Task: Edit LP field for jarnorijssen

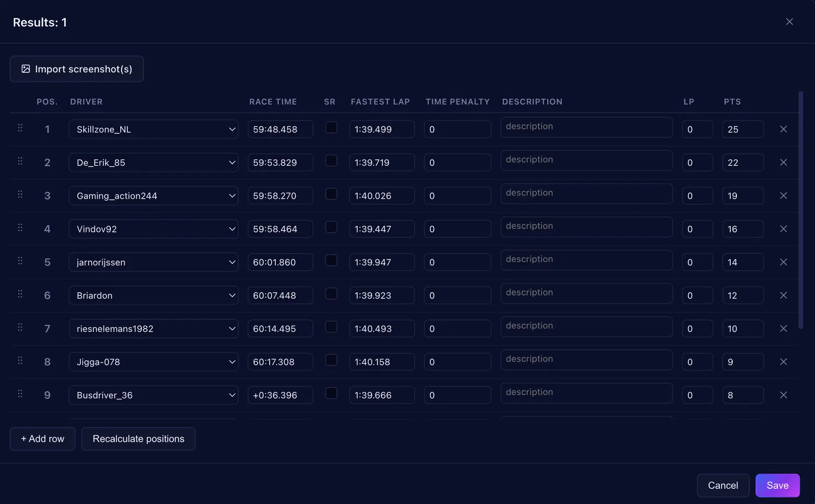Action: click(698, 262)
